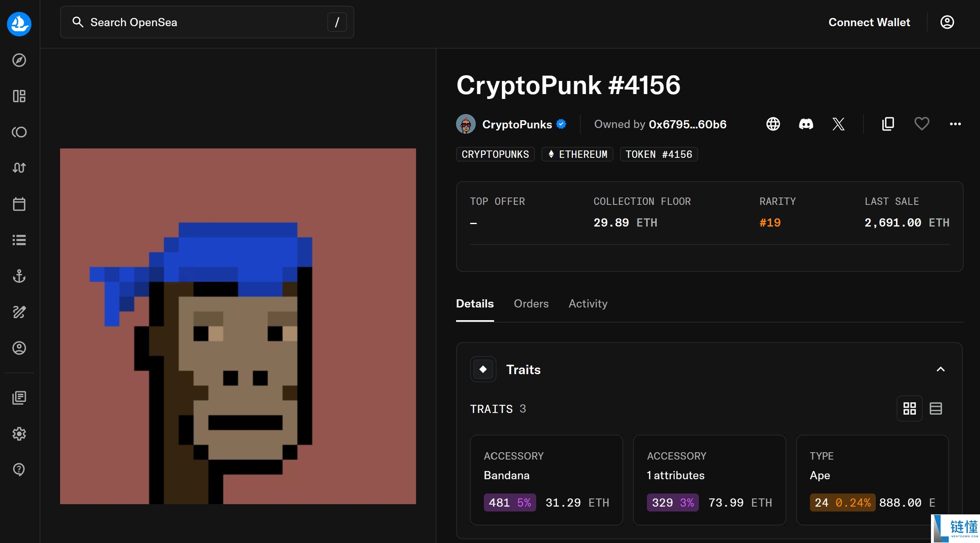Open the Ape type trait card

tap(873, 480)
